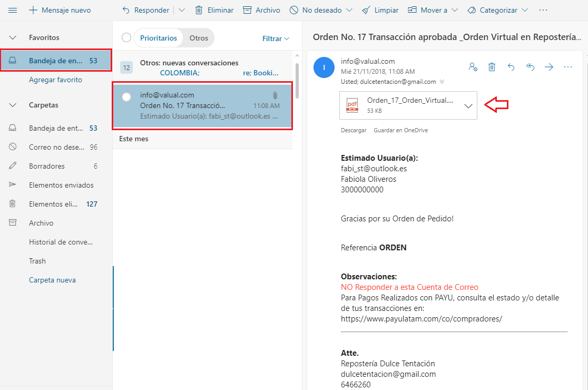
Task: Delete message using reading pane trash icon
Action: pos(492,67)
